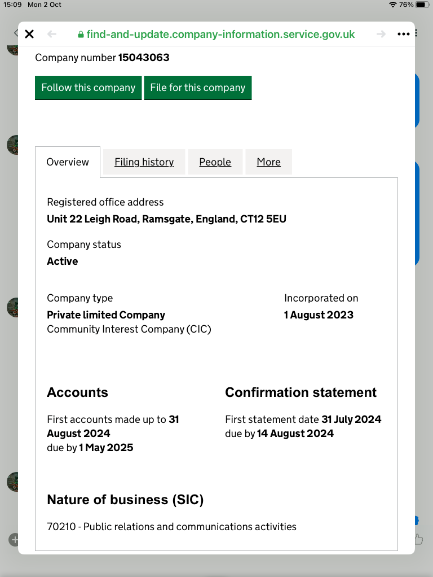Screen dimensions: 433x577
Task: Open the More tab
Action: coord(269,162)
